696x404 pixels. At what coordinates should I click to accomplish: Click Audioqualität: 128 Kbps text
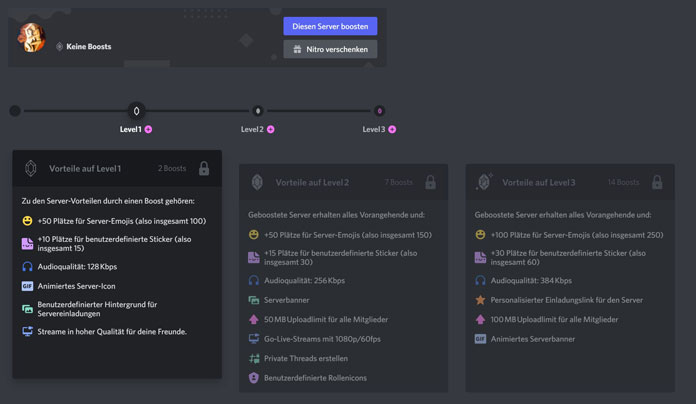77,266
